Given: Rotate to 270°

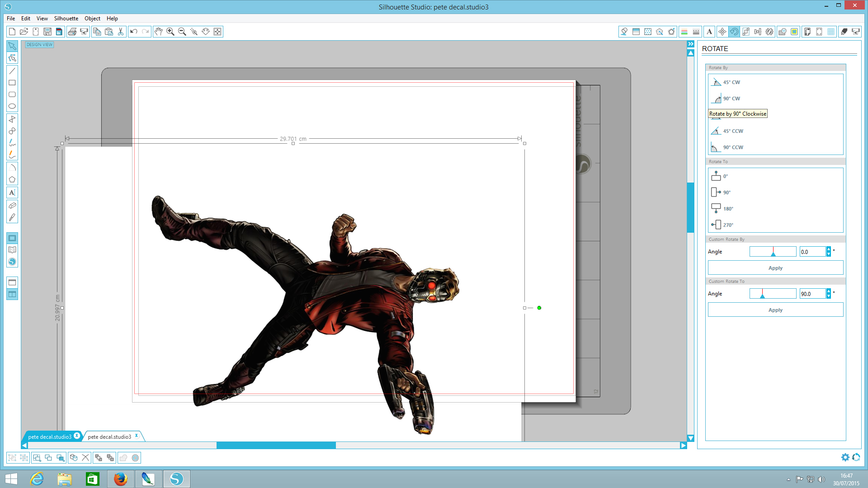Looking at the screenshot, I should click(x=722, y=225).
